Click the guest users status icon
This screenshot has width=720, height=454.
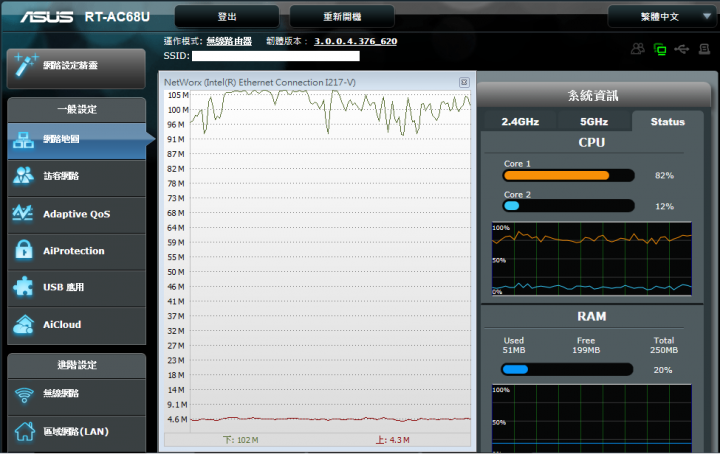point(638,49)
